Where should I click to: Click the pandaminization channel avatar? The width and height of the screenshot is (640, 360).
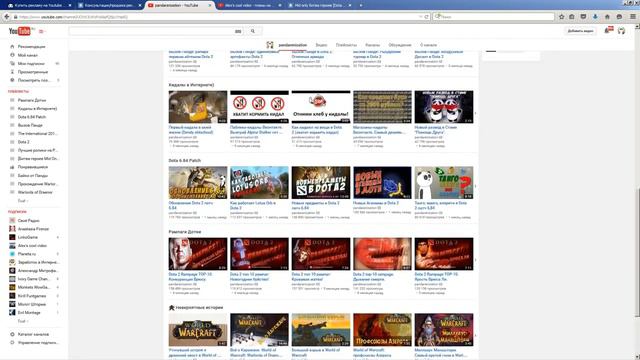[x=270, y=45]
